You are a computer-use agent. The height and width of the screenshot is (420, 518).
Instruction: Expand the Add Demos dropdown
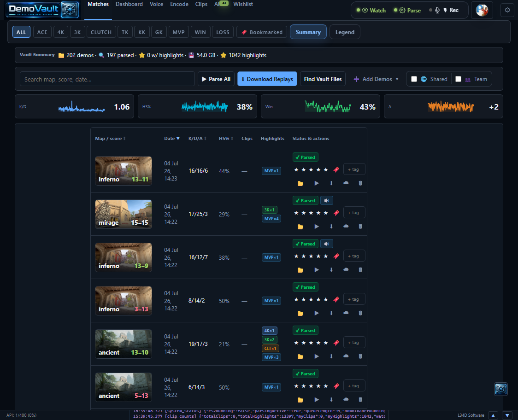pos(376,79)
